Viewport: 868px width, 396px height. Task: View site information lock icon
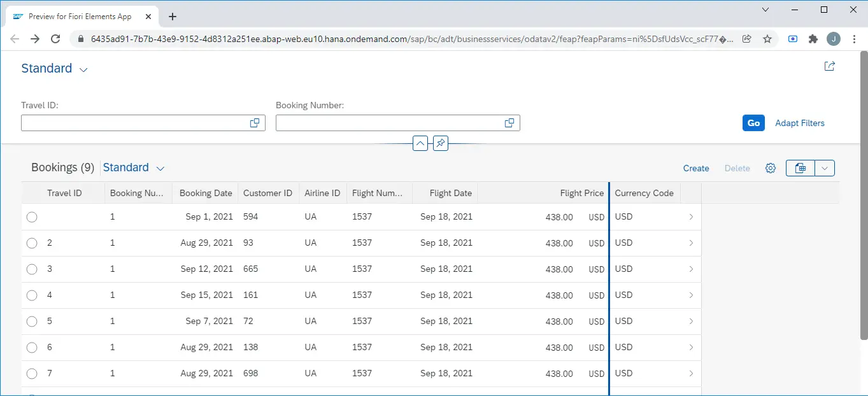click(80, 39)
